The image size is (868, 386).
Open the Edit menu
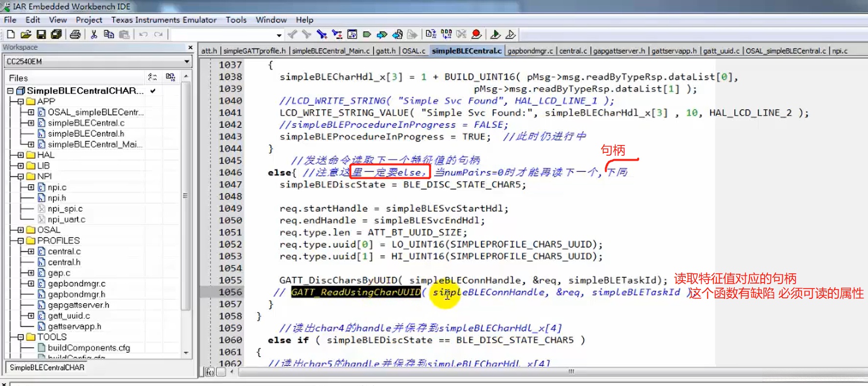click(33, 20)
